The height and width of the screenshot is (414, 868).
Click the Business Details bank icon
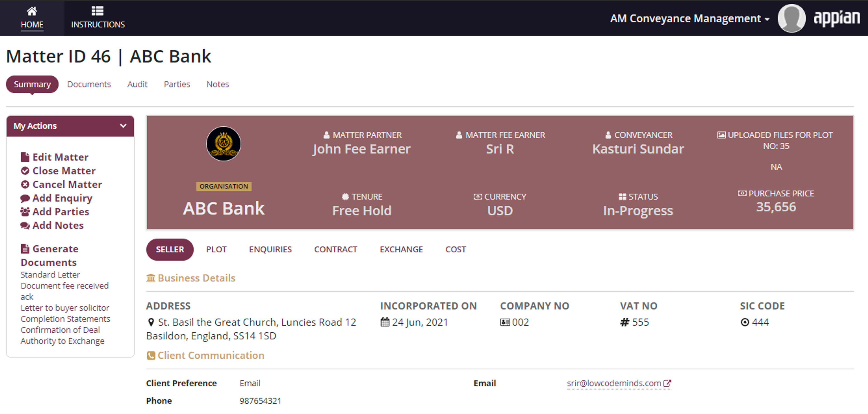[x=151, y=278]
